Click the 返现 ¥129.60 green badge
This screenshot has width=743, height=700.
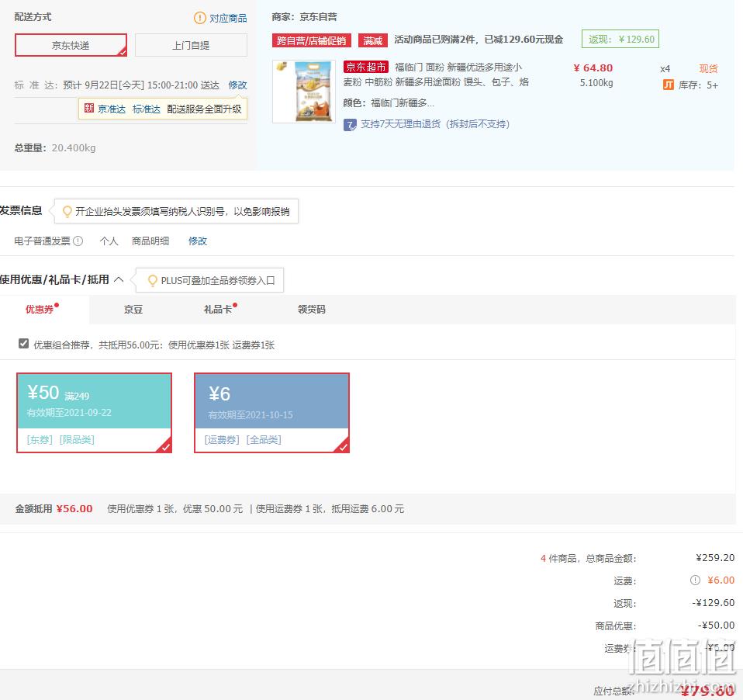[620, 40]
